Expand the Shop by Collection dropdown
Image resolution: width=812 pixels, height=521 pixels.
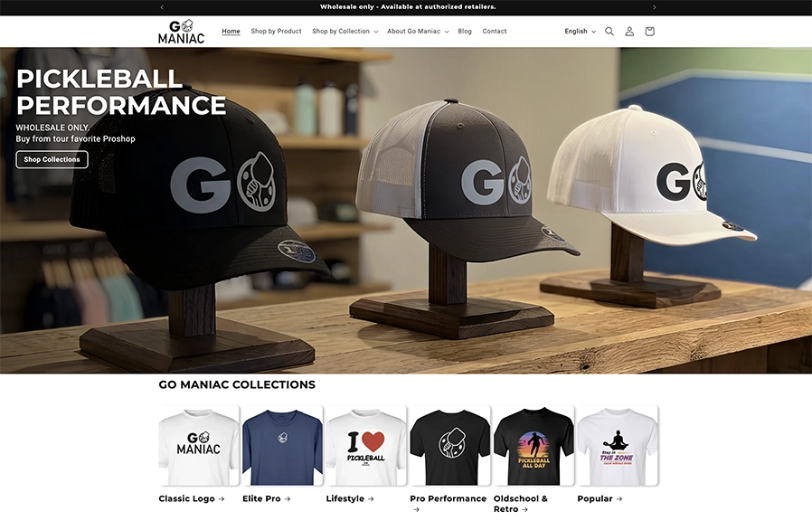point(345,31)
